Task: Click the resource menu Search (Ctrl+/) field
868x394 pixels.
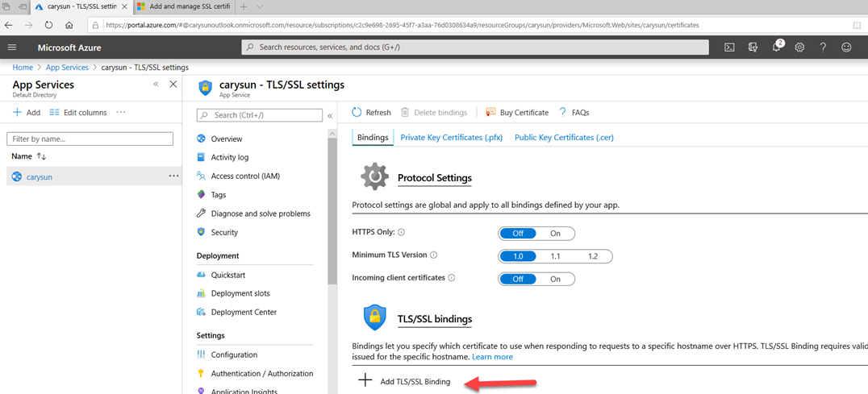Action: coord(260,115)
